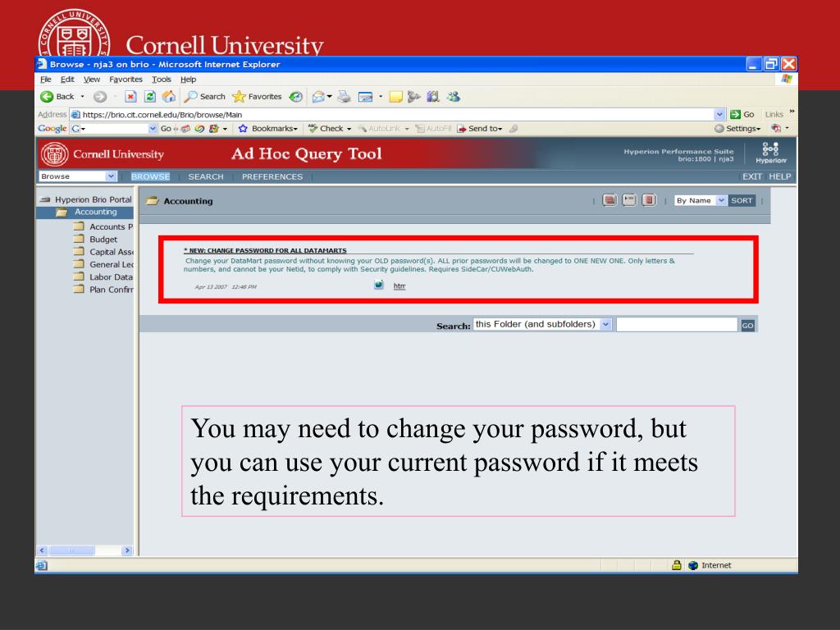Click the browser Forward arrow icon

[99, 97]
